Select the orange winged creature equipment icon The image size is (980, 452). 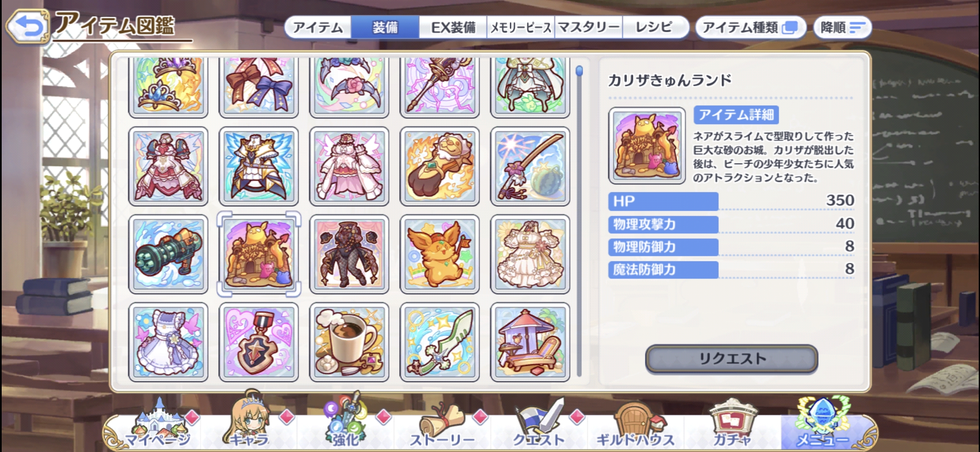440,254
